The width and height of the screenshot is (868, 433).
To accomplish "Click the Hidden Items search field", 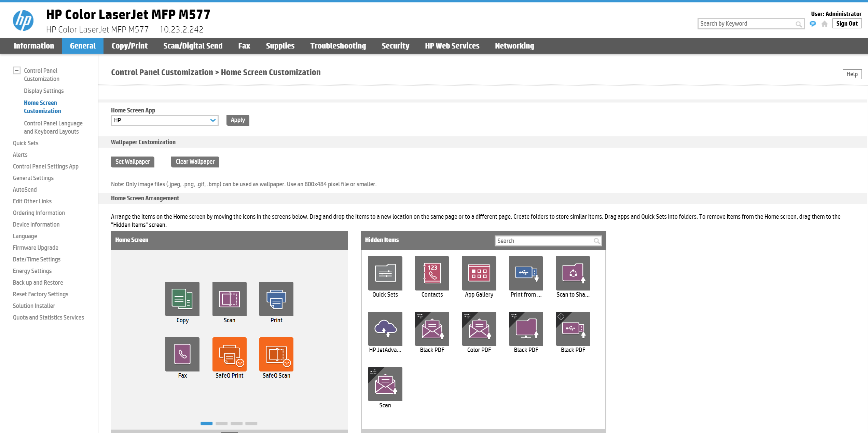I will coord(544,241).
